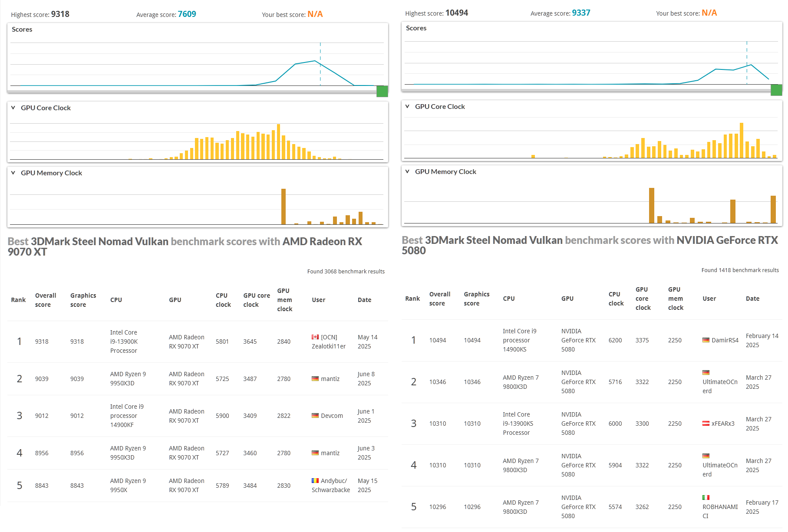Click green slider handle under RTX 5080 scores chart

[776, 90]
